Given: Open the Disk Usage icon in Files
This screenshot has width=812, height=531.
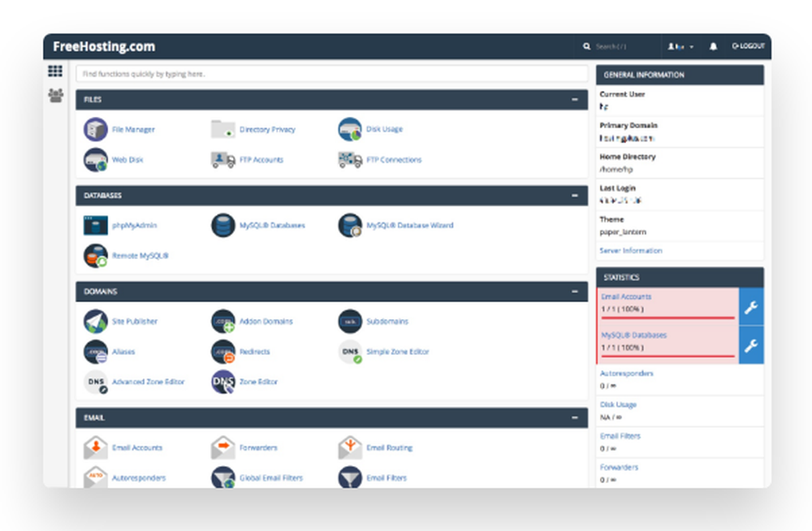Looking at the screenshot, I should (350, 129).
